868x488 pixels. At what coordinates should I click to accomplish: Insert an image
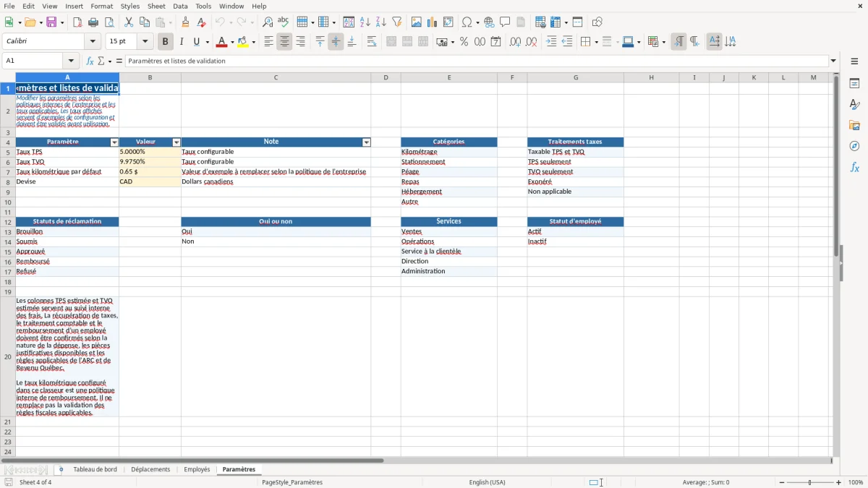click(x=417, y=22)
